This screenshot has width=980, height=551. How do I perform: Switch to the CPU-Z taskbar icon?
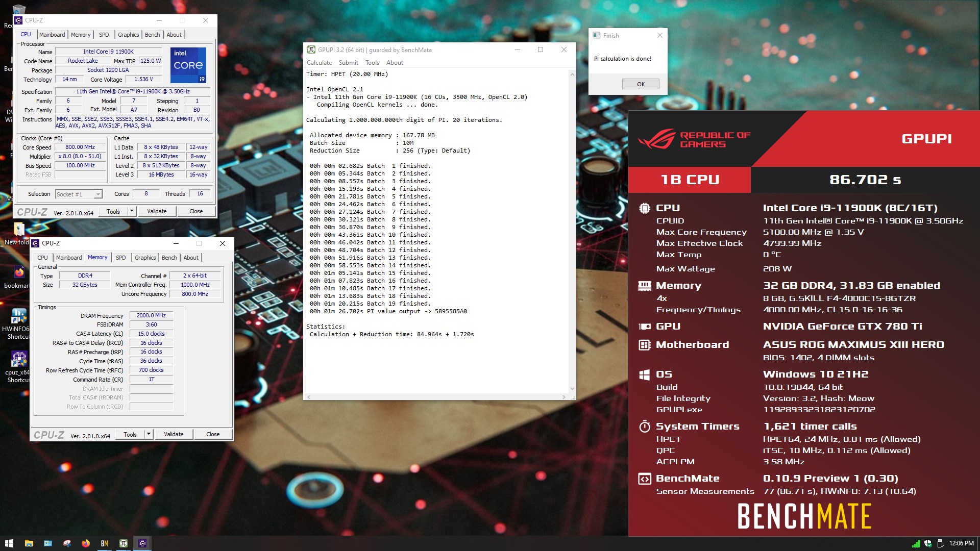point(142,543)
